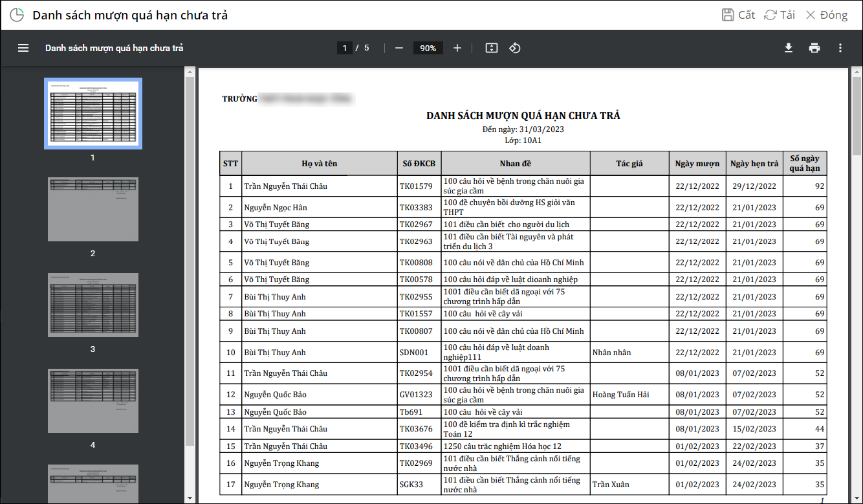Click document scrollbar up arrow
Viewport: 863px width, 504px height.
click(x=857, y=71)
